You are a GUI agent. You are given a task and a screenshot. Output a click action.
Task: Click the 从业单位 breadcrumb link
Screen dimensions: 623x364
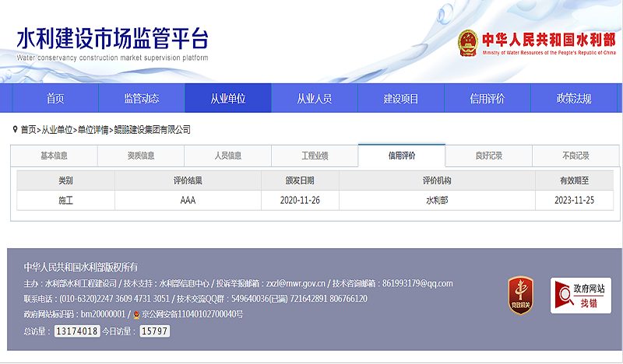pyautogui.click(x=57, y=130)
